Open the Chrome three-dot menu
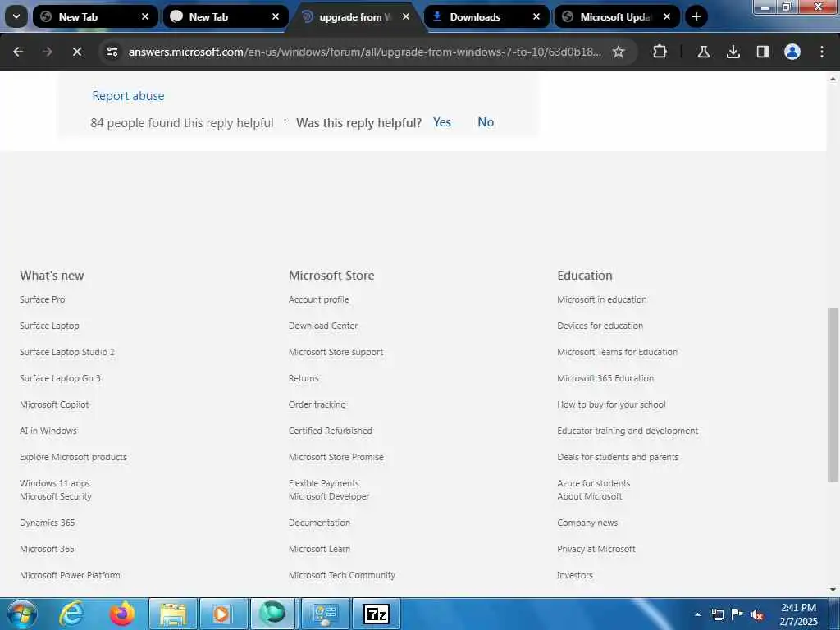Screen dimensions: 840x630 coord(822,52)
